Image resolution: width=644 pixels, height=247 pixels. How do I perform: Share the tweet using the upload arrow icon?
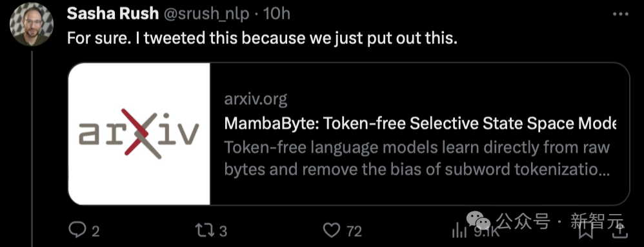coord(620,231)
